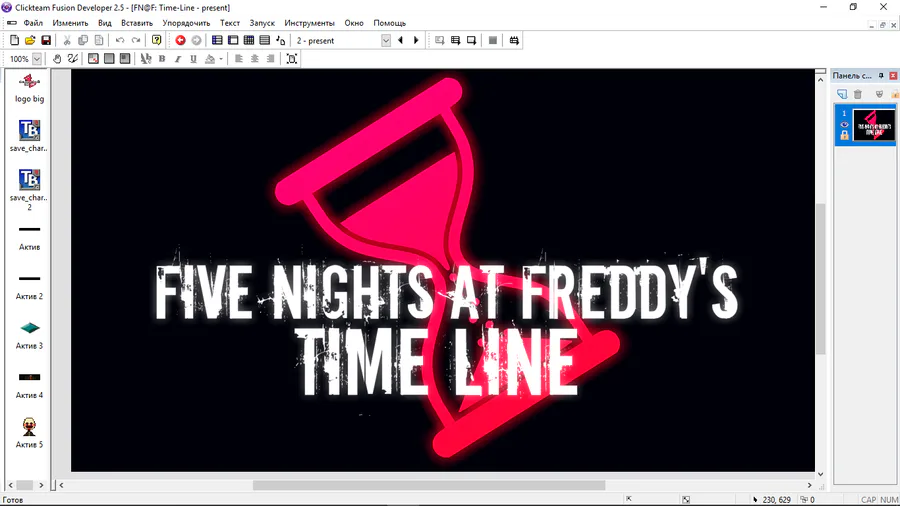The image size is (900, 506).
Task: Delete layer with trash icon
Action: click(x=858, y=94)
